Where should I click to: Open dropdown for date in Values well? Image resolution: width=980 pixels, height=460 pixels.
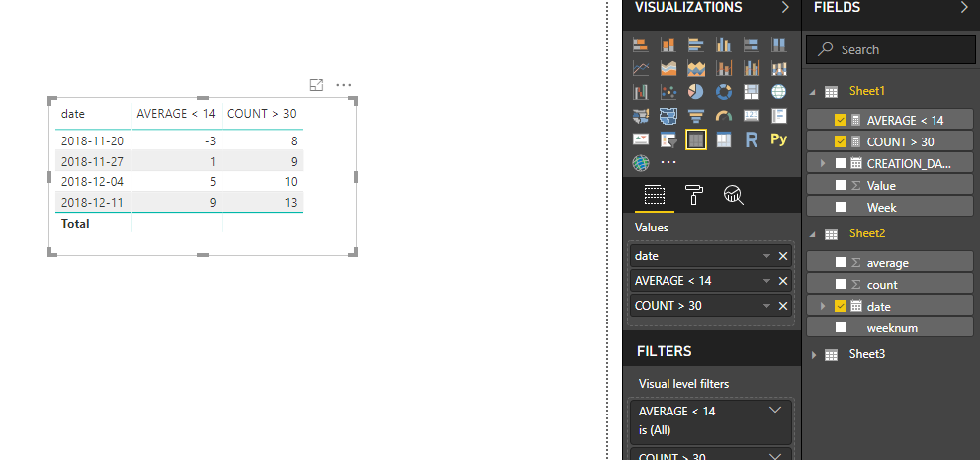766,256
